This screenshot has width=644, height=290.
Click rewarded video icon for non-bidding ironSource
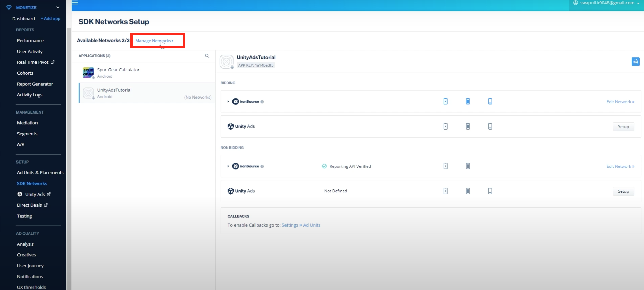(x=445, y=166)
